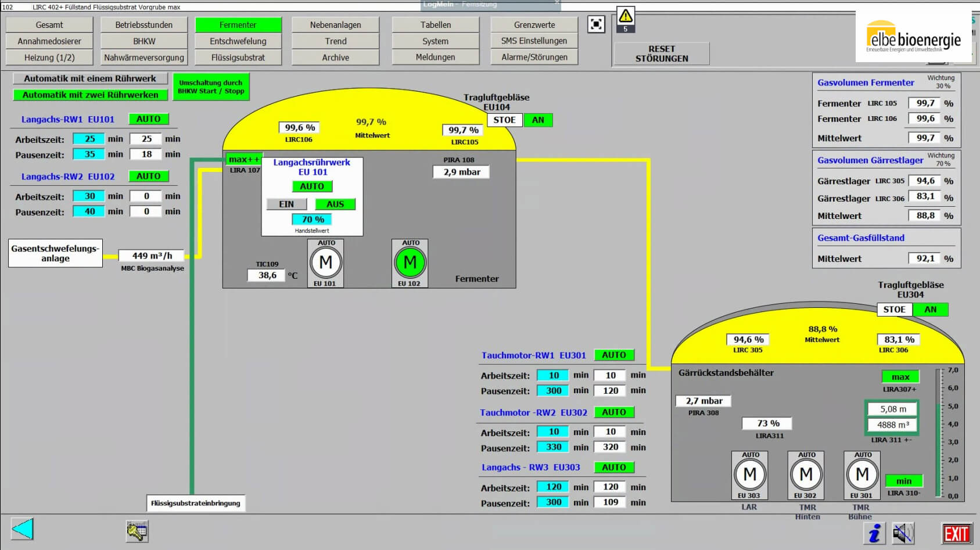Toggle AN for Tragluftgebläse EU304
This screenshot has height=550, width=980.
(931, 310)
